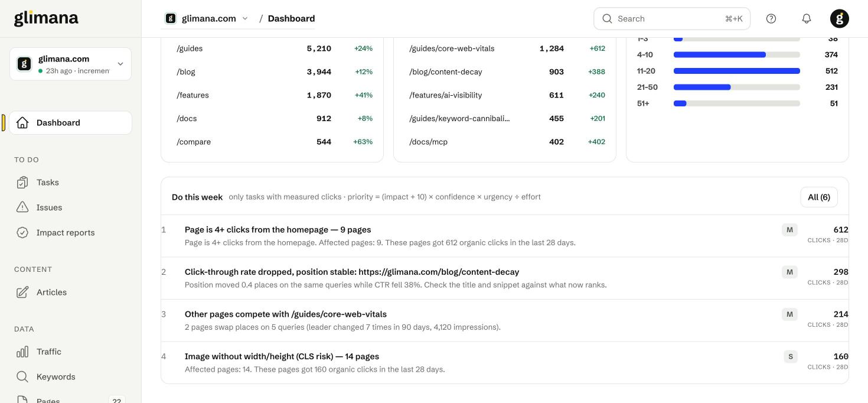Open the user profile avatar
Image resolution: width=868 pixels, height=403 pixels.
[x=840, y=19]
